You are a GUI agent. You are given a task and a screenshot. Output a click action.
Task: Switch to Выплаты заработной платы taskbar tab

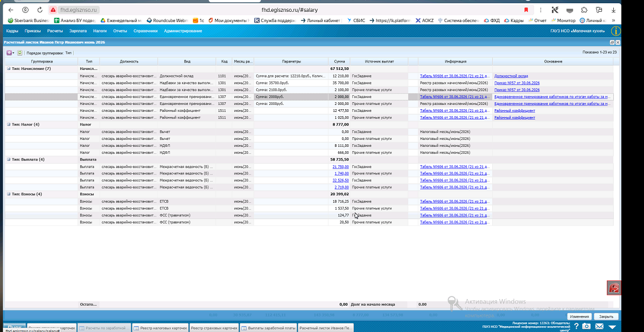click(x=268, y=328)
